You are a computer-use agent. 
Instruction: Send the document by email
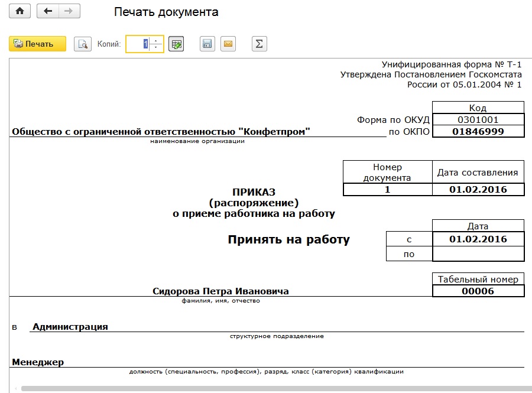[x=228, y=44]
